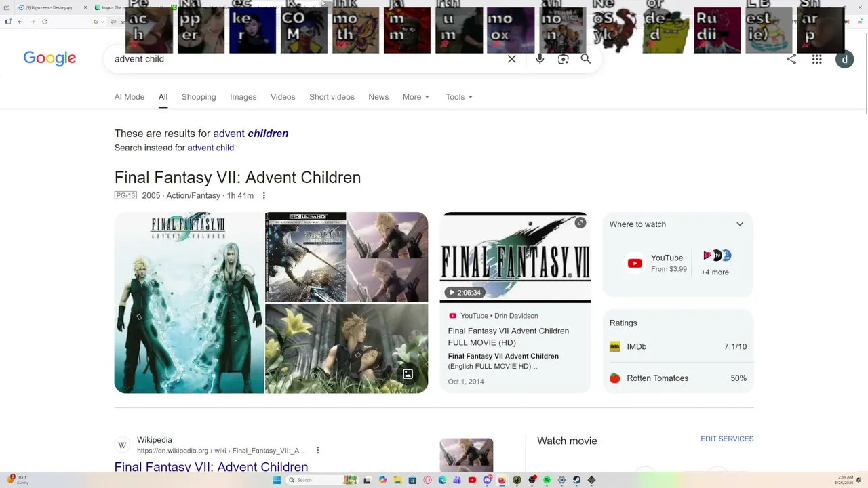Click the IMDb logo in Ratings
Image resolution: width=868 pixels, height=488 pixels.
[x=615, y=347]
